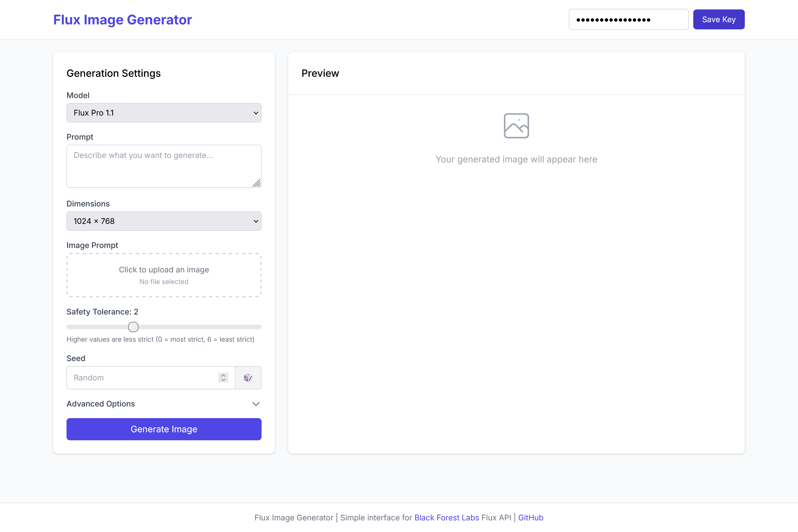Screen dimensions: 798x532
Task: Click the API key password field
Action: [628, 19]
